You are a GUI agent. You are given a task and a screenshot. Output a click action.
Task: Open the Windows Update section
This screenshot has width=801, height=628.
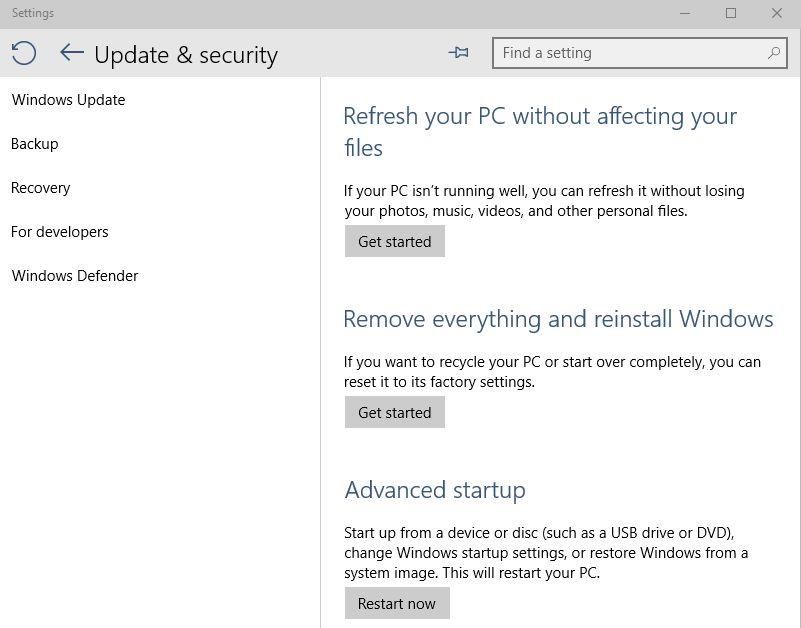pos(68,100)
